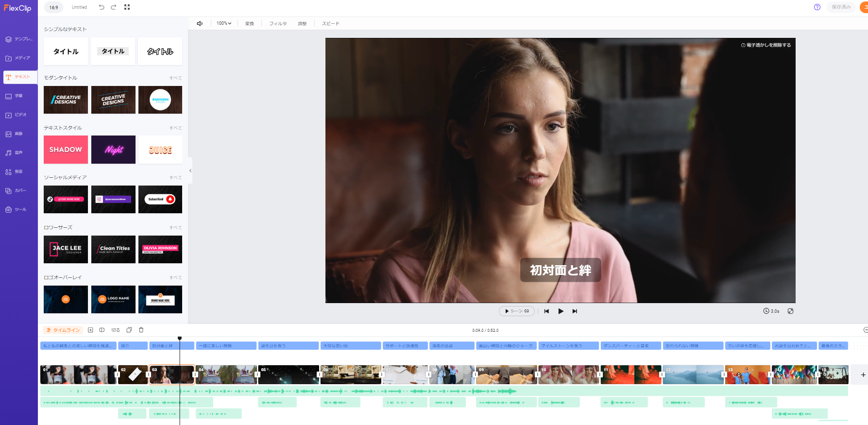Viewport: 868px width, 425px height.
Task: Collapse the text panel with the side arrow
Action: pyautogui.click(x=190, y=170)
